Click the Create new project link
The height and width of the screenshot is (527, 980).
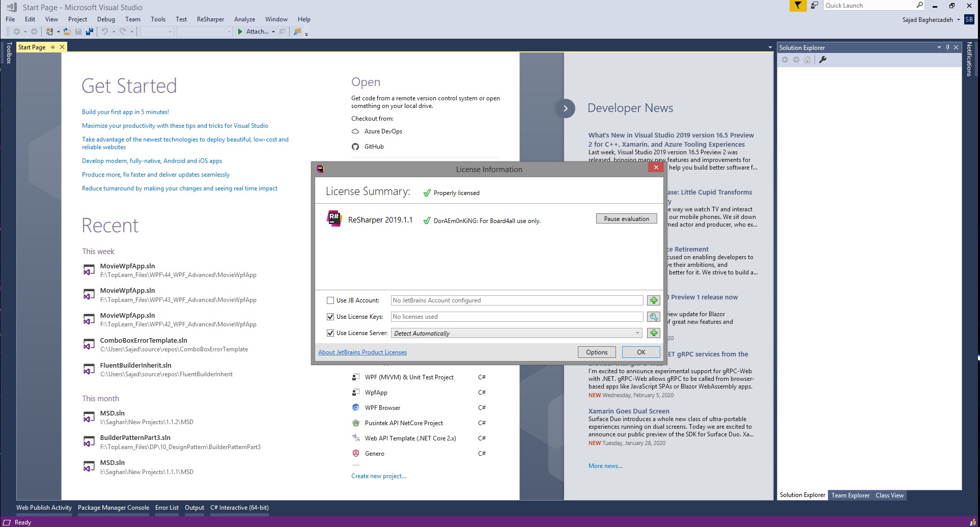[379, 476]
